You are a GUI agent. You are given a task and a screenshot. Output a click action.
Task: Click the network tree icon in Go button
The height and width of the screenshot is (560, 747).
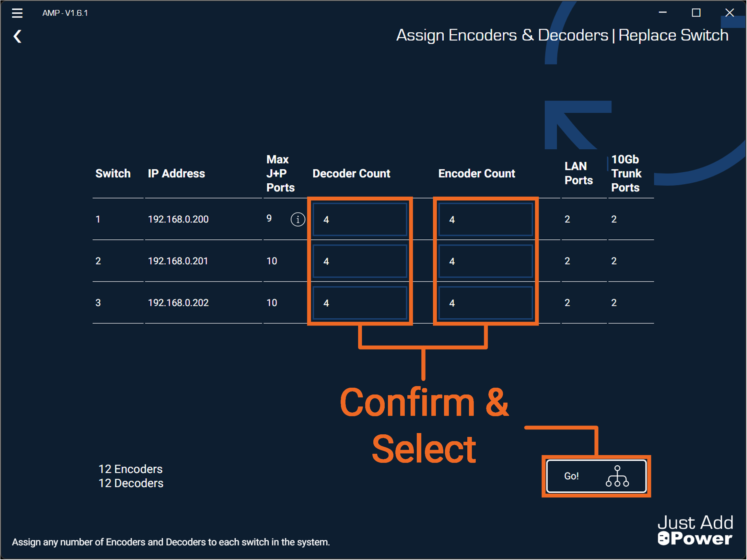coord(617,476)
